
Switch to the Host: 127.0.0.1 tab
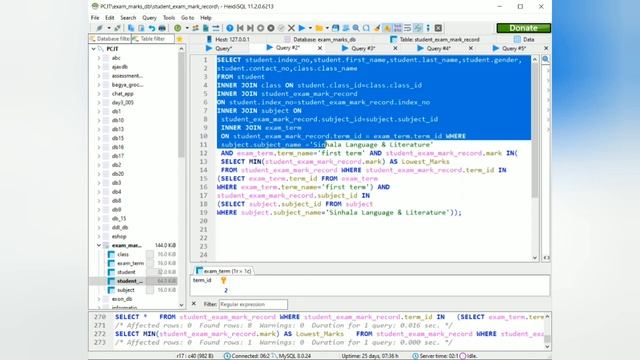(232, 39)
